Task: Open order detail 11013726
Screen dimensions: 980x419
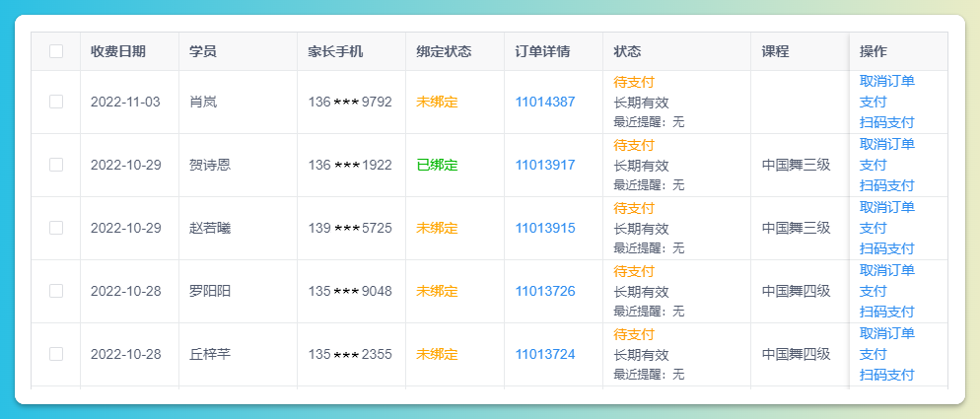Action: [545, 292]
